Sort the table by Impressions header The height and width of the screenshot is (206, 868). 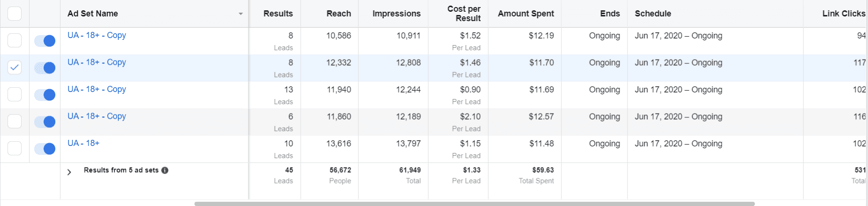[396, 14]
